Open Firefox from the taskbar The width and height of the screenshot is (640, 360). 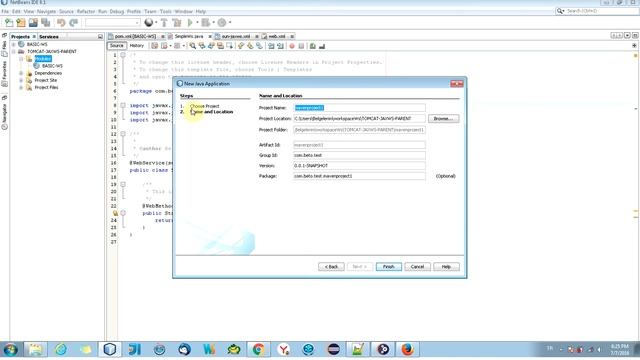407,349
